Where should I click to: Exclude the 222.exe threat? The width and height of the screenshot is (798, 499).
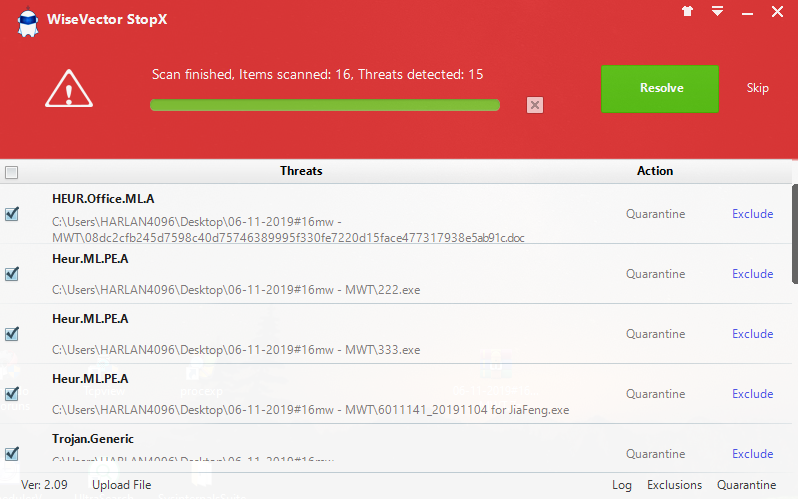click(x=752, y=274)
